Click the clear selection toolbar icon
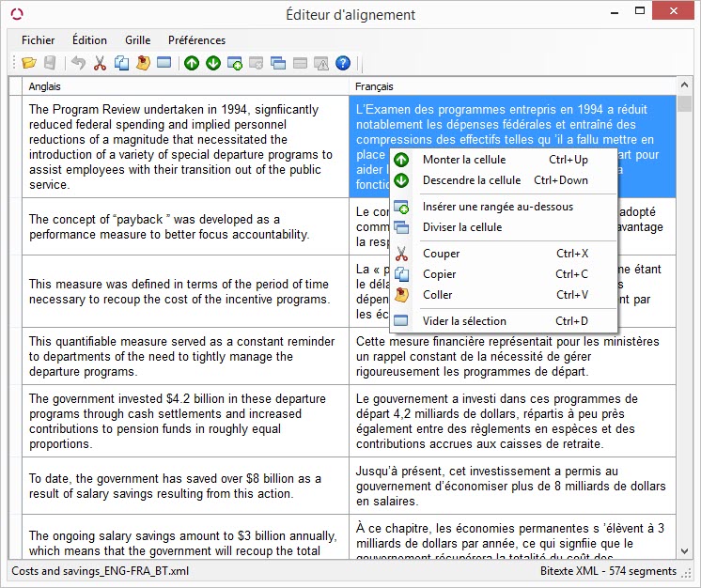 point(164,63)
